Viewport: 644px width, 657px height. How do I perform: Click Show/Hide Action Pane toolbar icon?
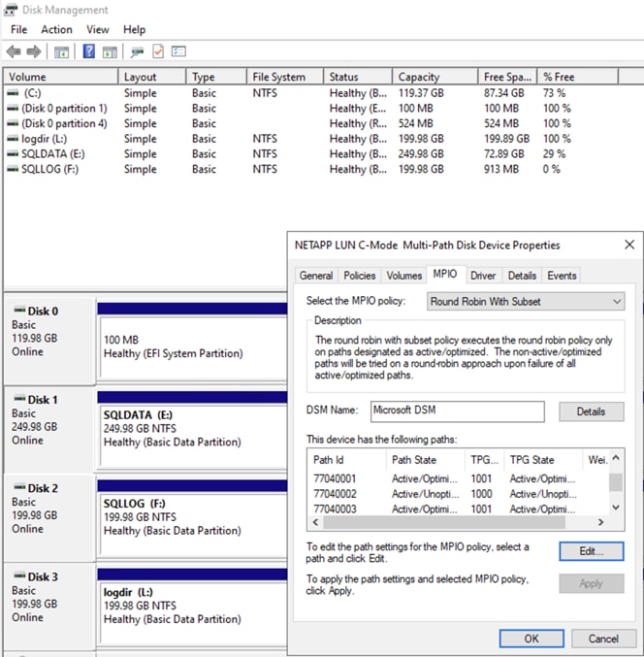click(x=110, y=52)
